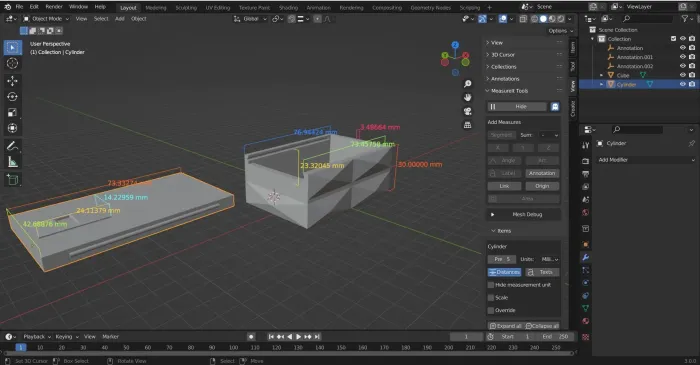Open the Units dropdown
Image resolution: width=700 pixels, height=365 pixels.
(550, 259)
